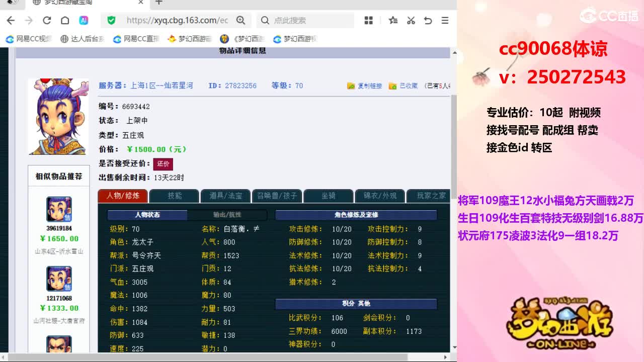Click the ￥1333.00 similar item price
This screenshot has width=644, height=362.
(59, 308)
